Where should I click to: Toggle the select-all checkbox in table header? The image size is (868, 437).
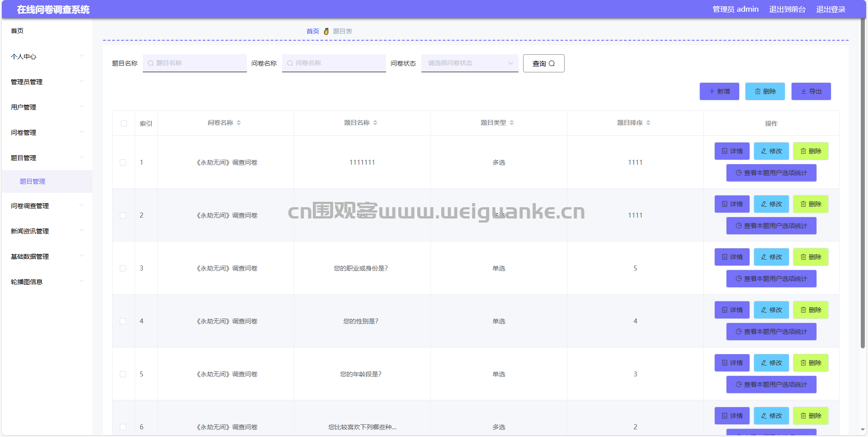point(124,123)
